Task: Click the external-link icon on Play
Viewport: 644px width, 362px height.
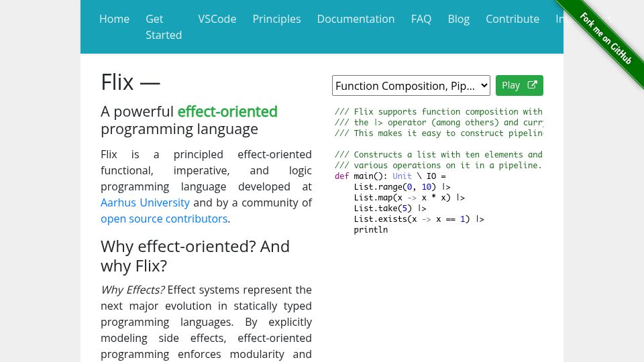Action: (532, 85)
